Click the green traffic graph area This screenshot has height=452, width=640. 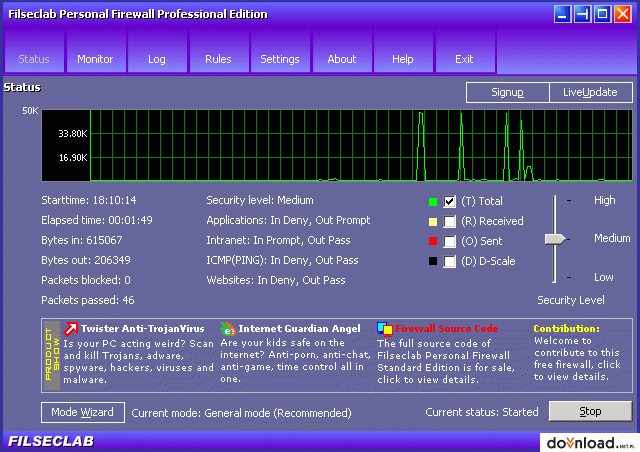tap(337, 145)
